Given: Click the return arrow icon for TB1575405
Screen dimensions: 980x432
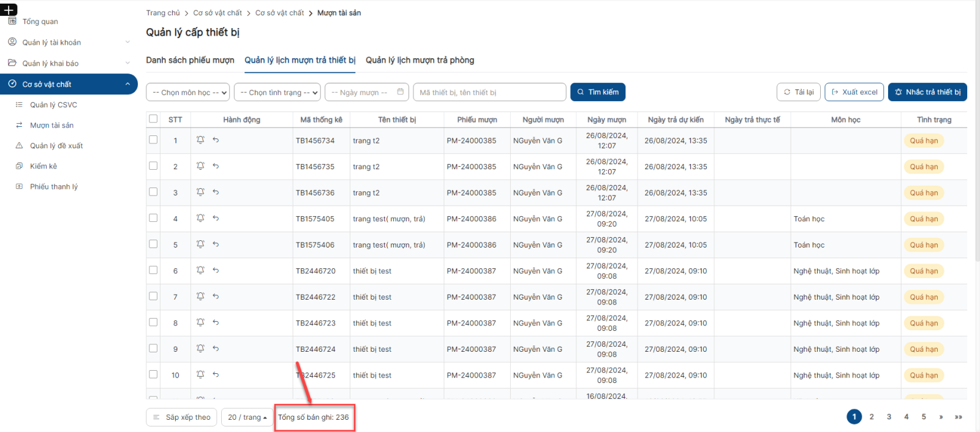Looking at the screenshot, I should tap(216, 218).
